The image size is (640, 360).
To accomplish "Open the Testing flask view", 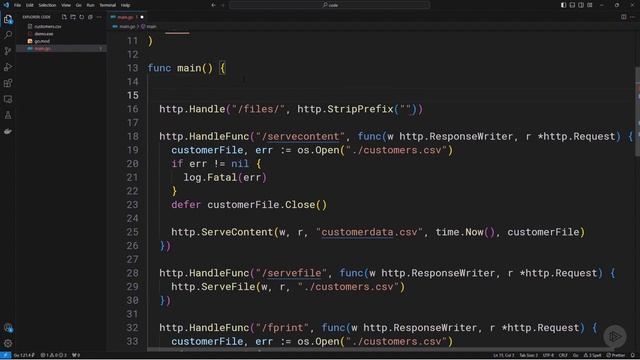I will 8,116.
